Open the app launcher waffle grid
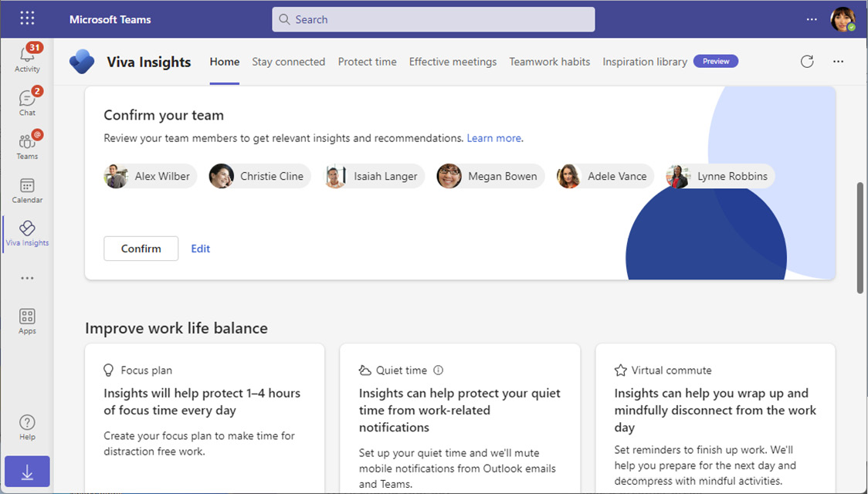868x494 pixels. click(27, 19)
